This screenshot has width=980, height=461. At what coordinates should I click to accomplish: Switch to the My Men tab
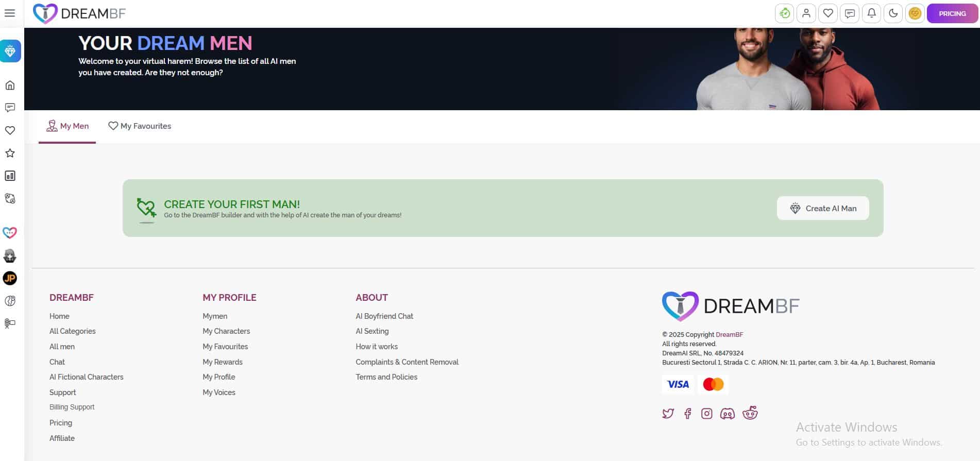point(67,126)
